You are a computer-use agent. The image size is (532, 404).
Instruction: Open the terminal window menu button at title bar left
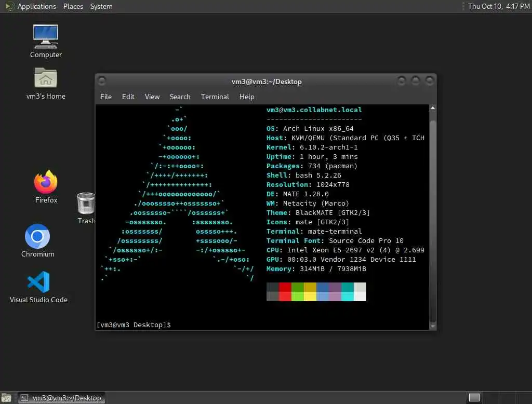[102, 80]
